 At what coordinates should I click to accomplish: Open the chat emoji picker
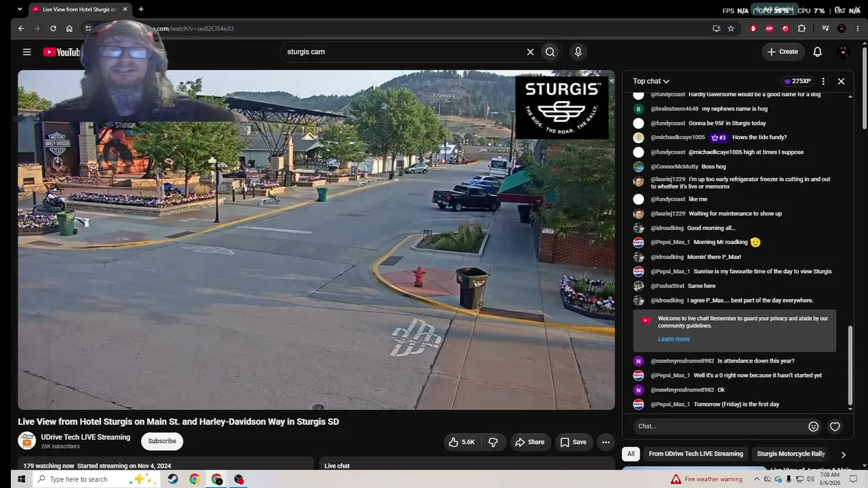pos(813,426)
